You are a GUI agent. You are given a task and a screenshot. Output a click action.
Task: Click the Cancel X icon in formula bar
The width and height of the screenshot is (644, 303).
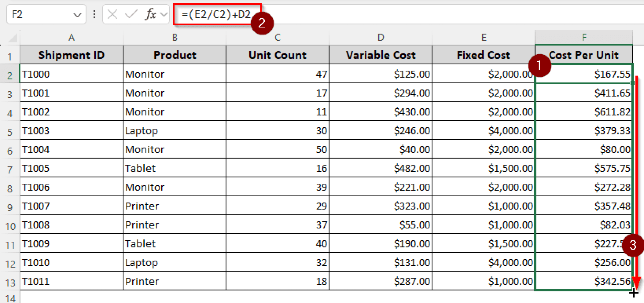click(112, 14)
